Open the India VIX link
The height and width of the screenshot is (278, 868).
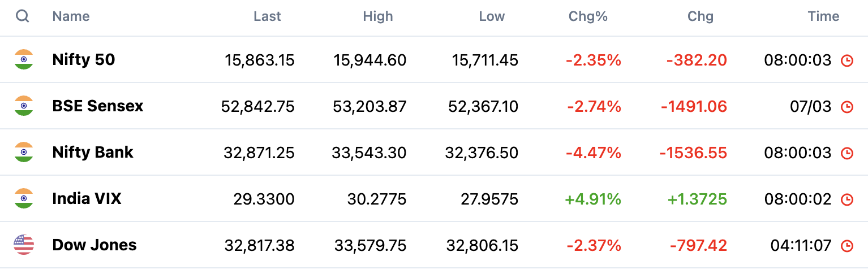[x=87, y=199]
